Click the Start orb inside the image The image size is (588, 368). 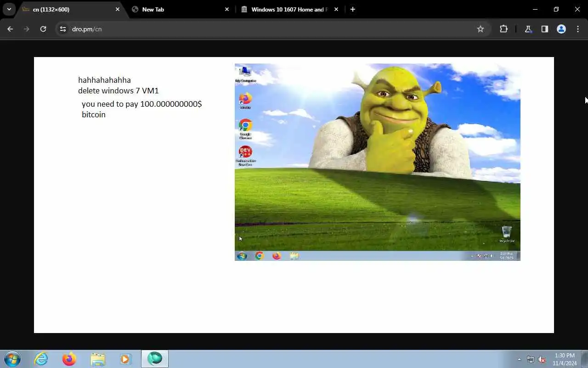242,256
